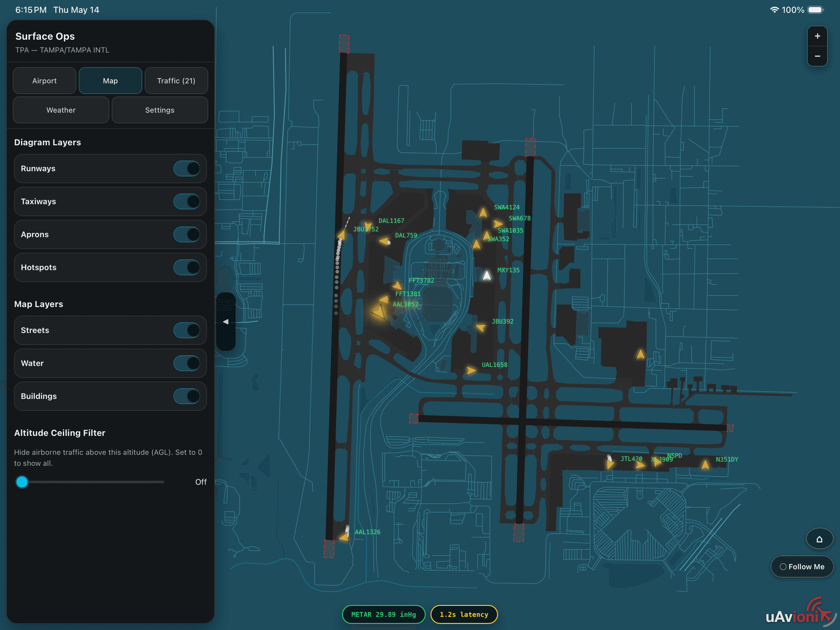The image size is (840, 630).
Task: Click the altitude ceiling slider thumb
Action: point(22,482)
